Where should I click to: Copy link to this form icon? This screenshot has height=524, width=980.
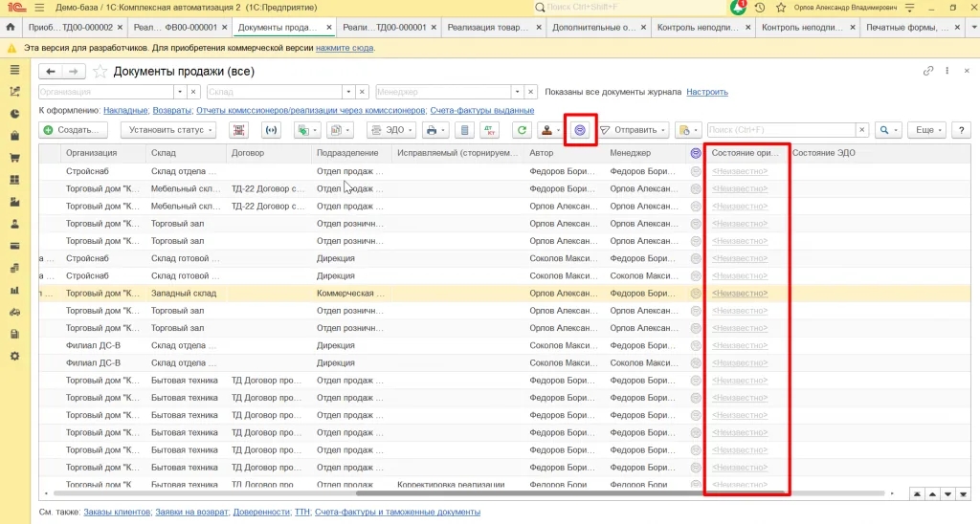tap(928, 71)
